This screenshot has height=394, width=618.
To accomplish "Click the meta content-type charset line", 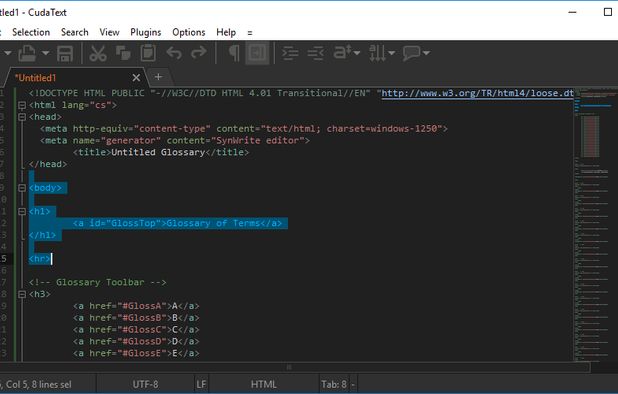I will pos(244,129).
